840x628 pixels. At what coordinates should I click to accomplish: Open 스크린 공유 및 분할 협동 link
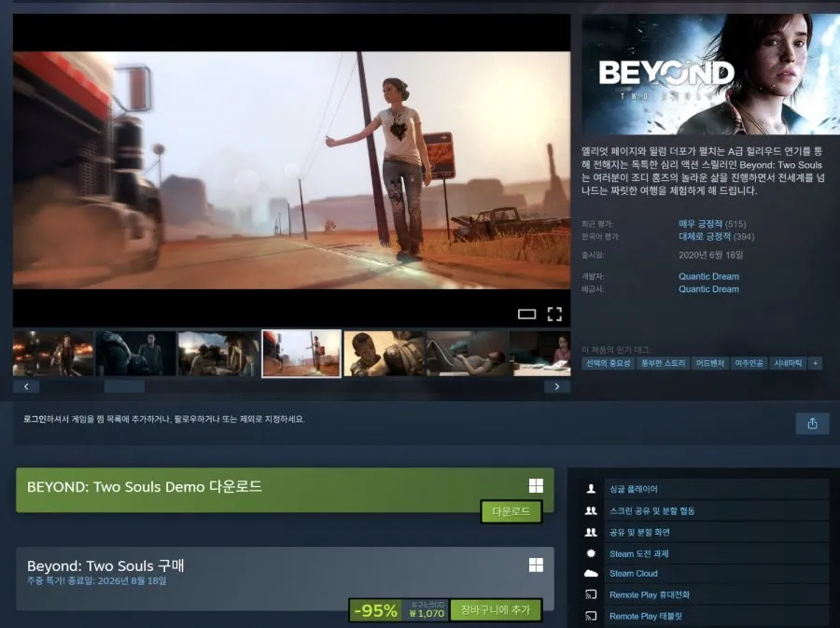(x=652, y=510)
